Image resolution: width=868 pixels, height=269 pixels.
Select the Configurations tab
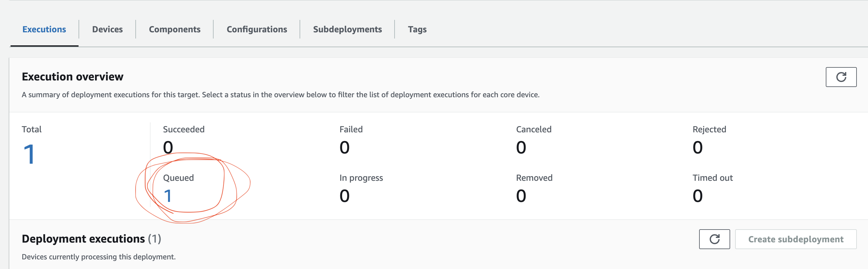256,29
